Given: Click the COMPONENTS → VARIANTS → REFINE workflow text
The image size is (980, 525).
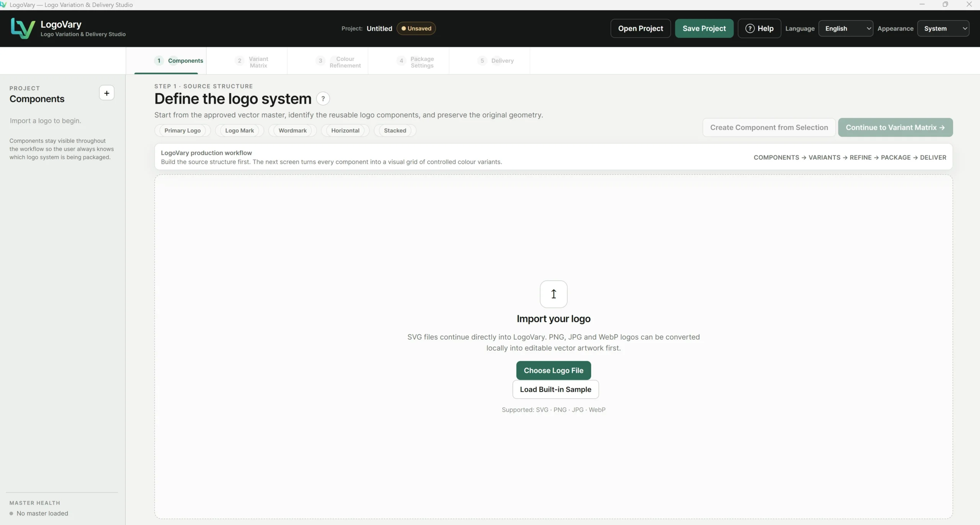Looking at the screenshot, I should click(850, 157).
